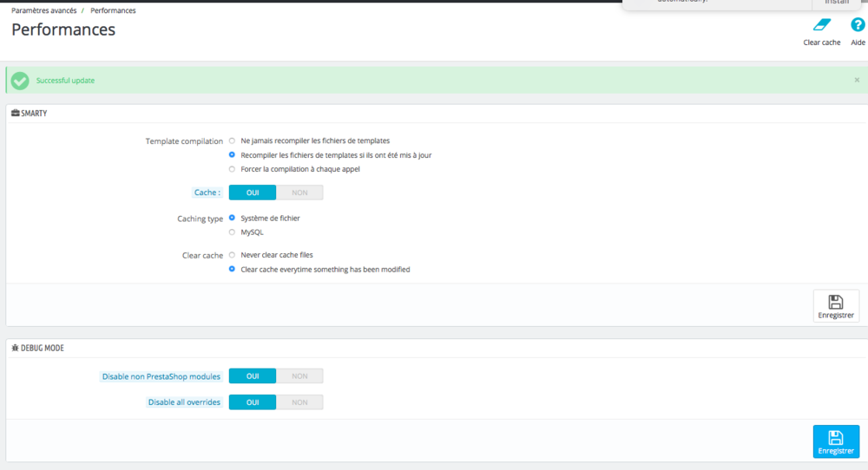Click the Smarty section briefcase icon

click(16, 113)
